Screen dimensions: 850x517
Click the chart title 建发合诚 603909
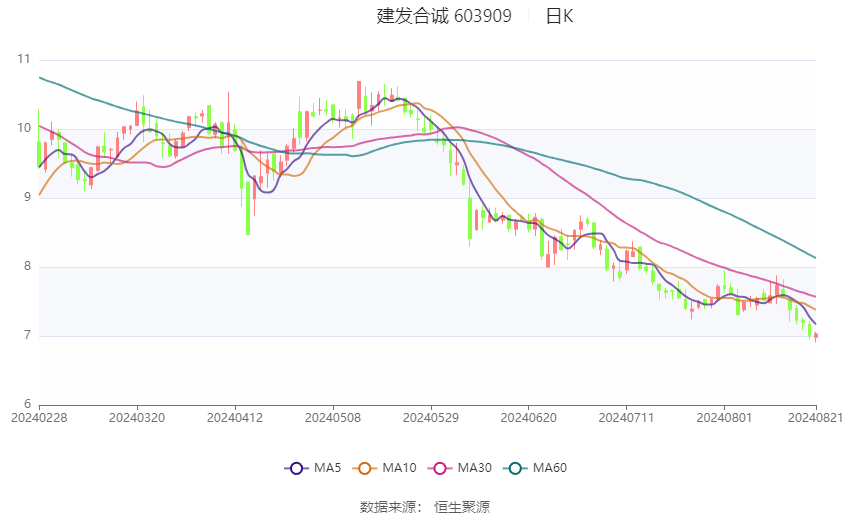[444, 16]
